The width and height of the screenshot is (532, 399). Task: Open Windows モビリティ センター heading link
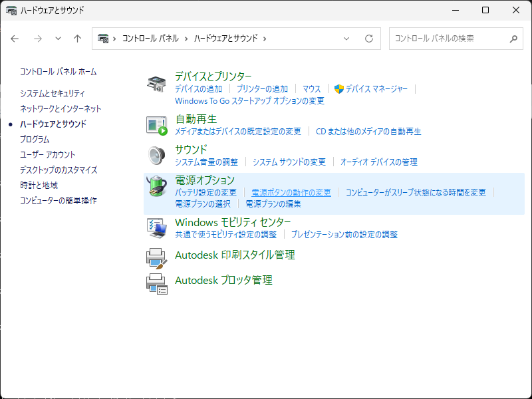[233, 222]
